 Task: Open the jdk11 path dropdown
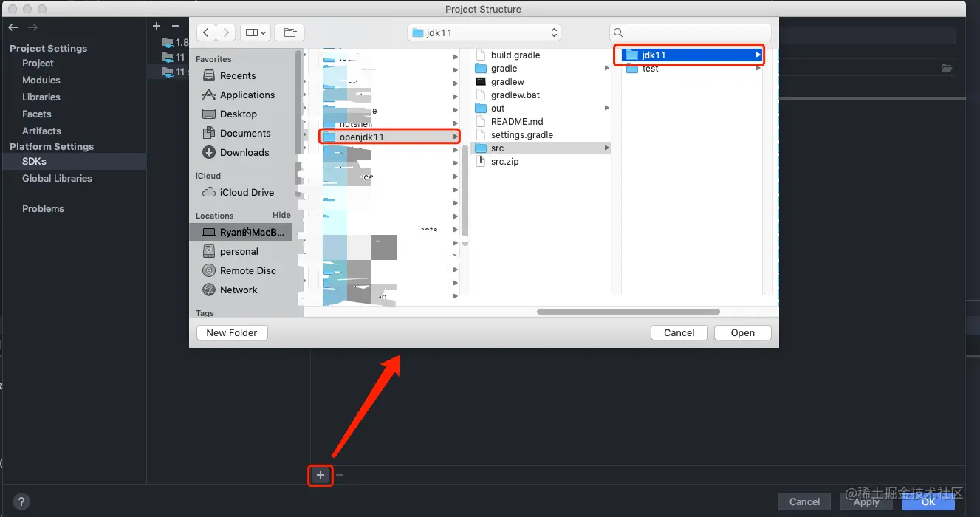[x=484, y=32]
